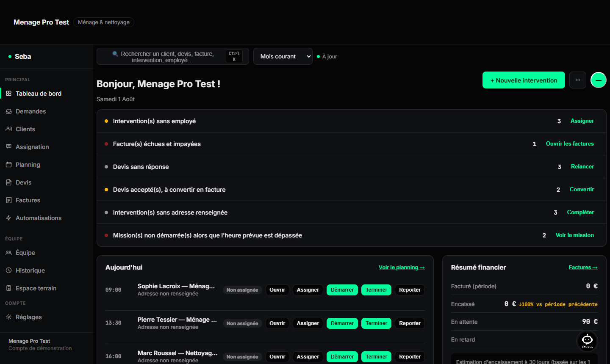Open the Mois courant period dropdown
The height and width of the screenshot is (364, 610).
[283, 56]
